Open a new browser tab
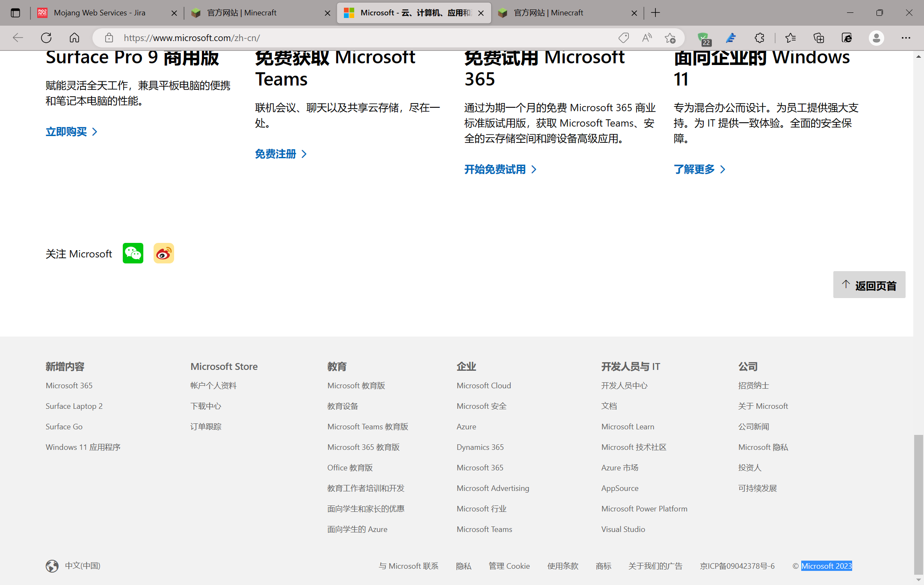924x585 pixels. (x=655, y=13)
